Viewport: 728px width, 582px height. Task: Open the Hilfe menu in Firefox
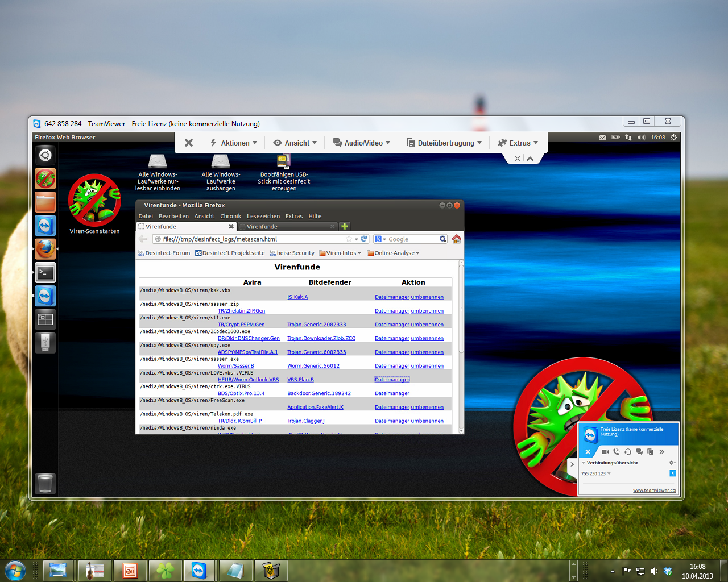click(x=315, y=217)
